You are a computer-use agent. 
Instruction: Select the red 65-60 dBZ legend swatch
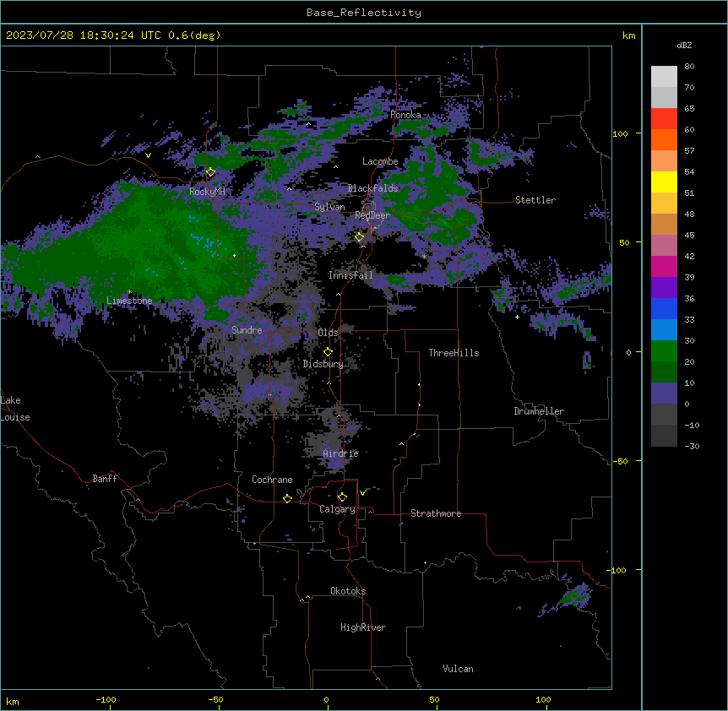tap(664, 119)
